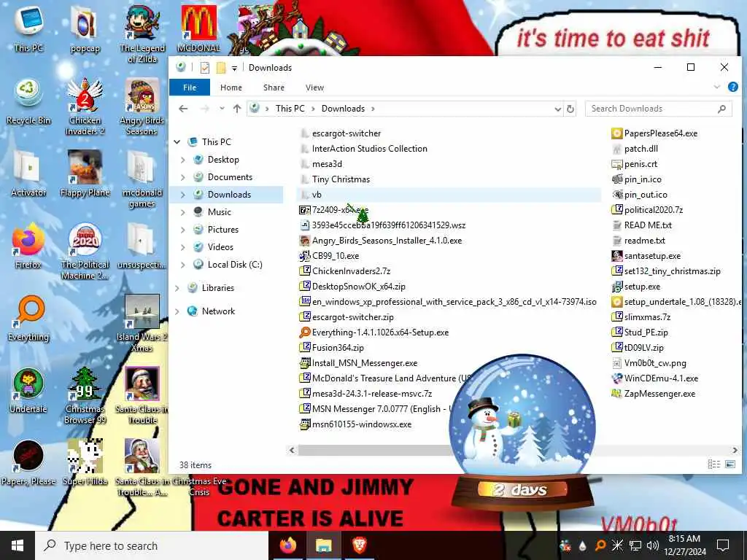Launch Super Hilda desktop shortcut

coord(85,463)
